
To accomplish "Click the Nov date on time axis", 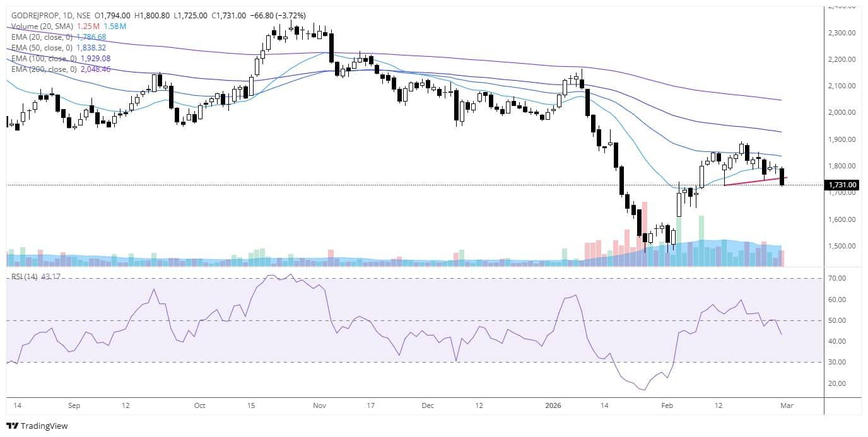I will pyautogui.click(x=319, y=405).
